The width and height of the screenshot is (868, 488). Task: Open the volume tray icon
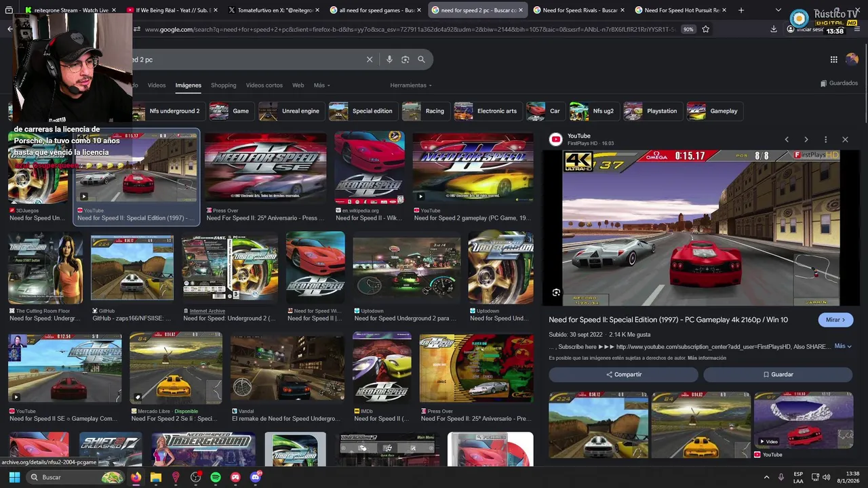(x=826, y=477)
